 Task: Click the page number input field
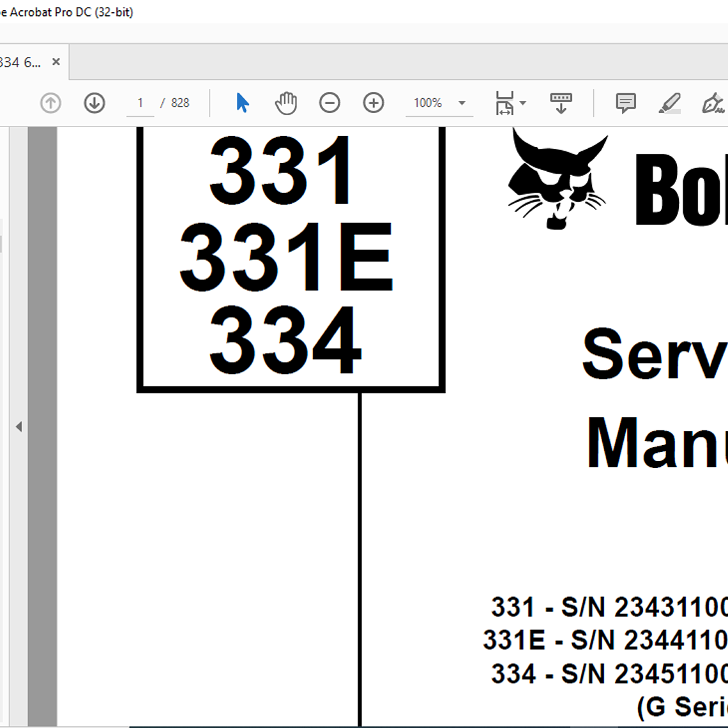pyautogui.click(x=140, y=102)
